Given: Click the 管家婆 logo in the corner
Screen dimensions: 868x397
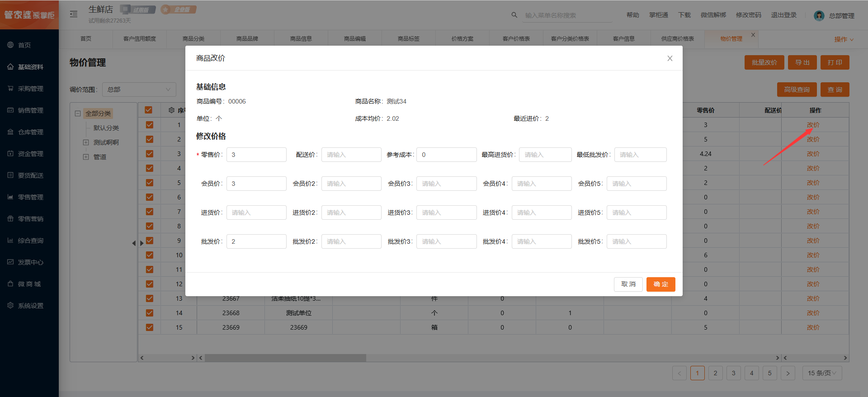Looking at the screenshot, I should (29, 15).
